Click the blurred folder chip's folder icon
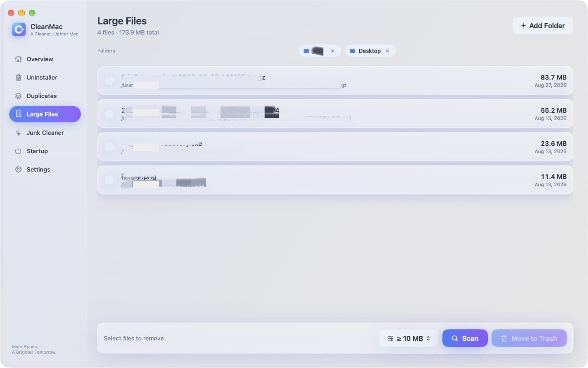The image size is (588, 368). pos(306,51)
